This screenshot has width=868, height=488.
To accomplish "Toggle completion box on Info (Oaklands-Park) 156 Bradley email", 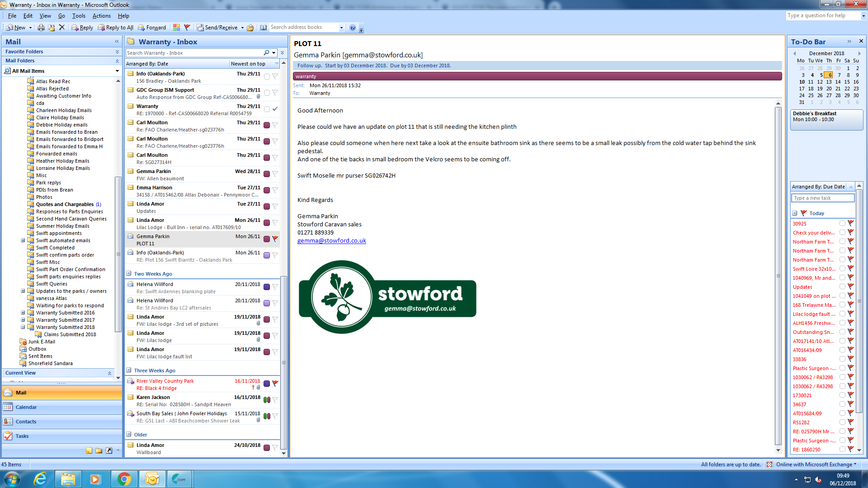I will coord(267,76).
